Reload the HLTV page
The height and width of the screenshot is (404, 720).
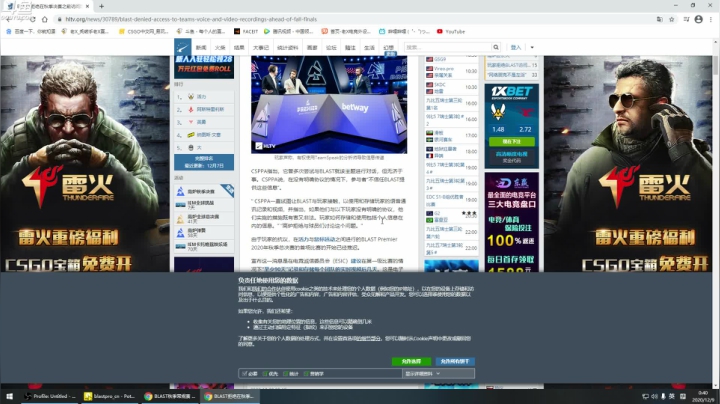(x=32, y=19)
